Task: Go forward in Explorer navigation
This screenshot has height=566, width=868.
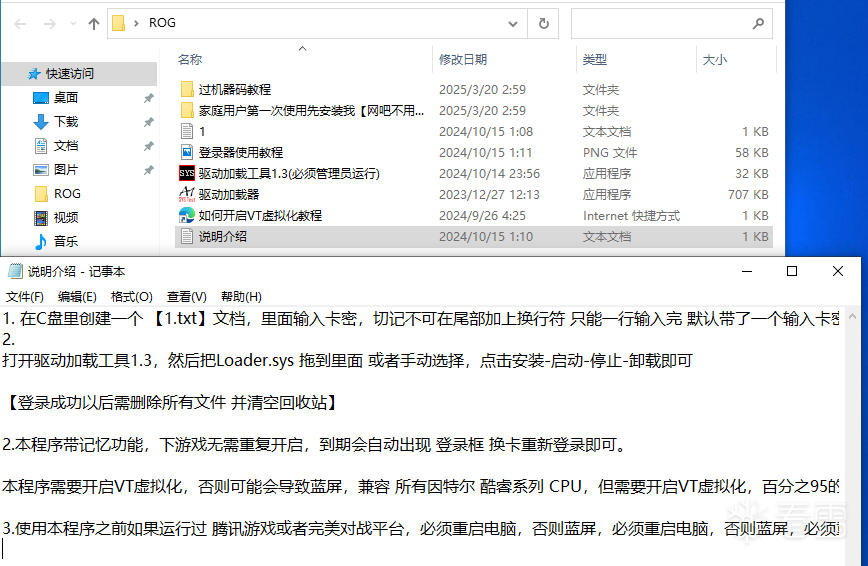Action: point(49,23)
